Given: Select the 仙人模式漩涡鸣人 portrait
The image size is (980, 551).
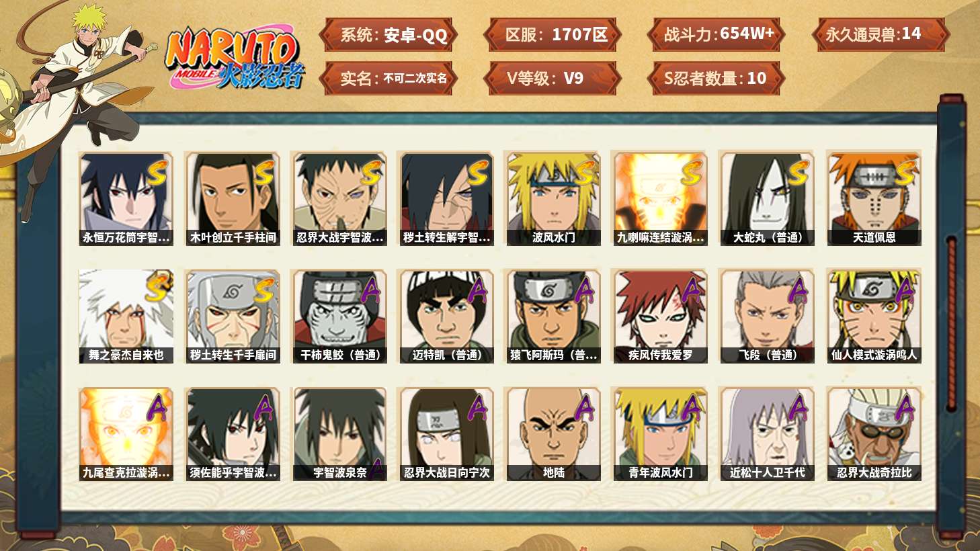Looking at the screenshot, I should click(874, 316).
